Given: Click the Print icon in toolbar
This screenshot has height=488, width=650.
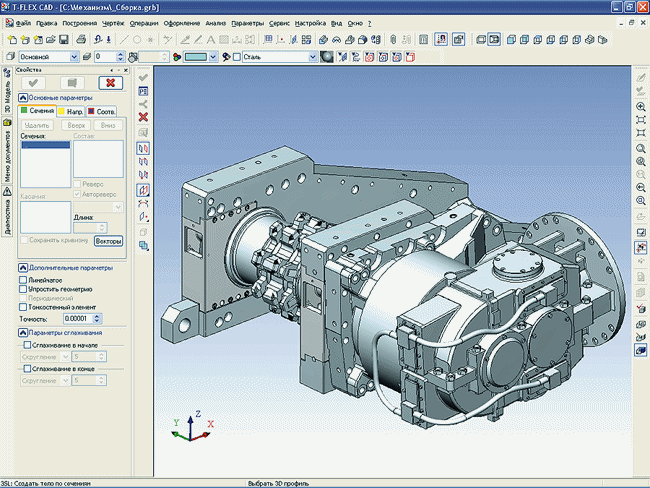Looking at the screenshot, I should tap(81, 39).
